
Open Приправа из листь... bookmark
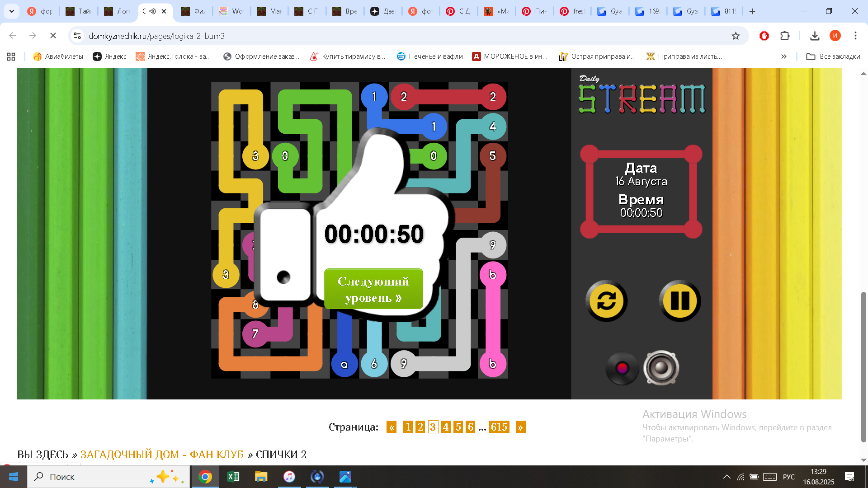tap(684, 56)
